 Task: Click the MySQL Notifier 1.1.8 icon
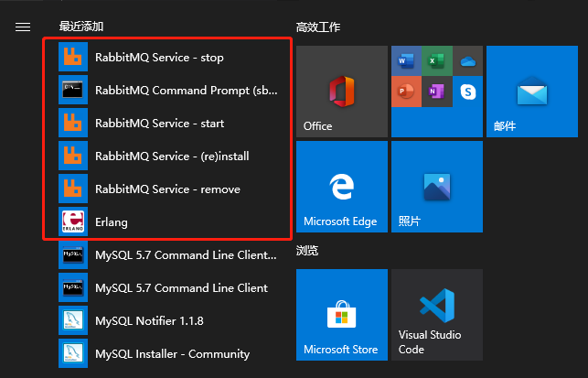click(x=73, y=320)
